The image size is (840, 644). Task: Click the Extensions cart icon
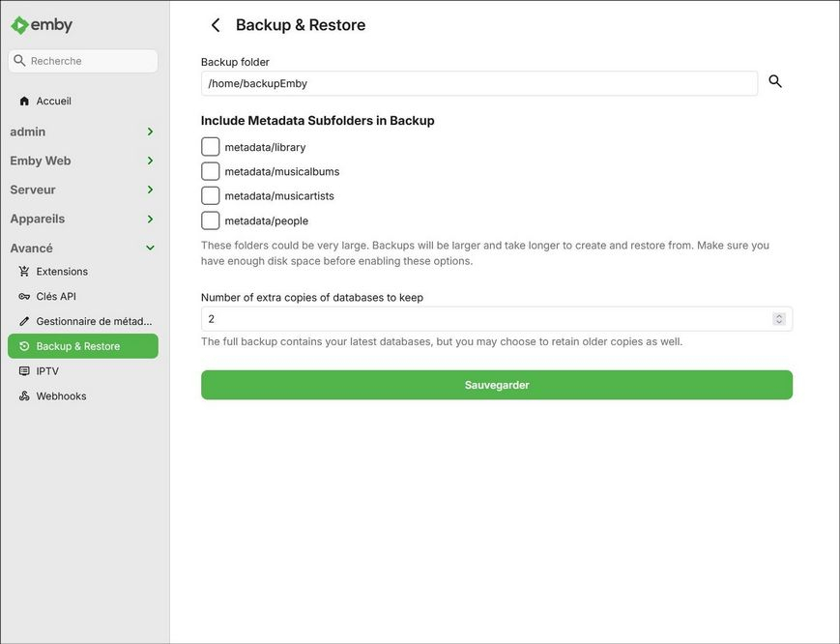pos(24,272)
